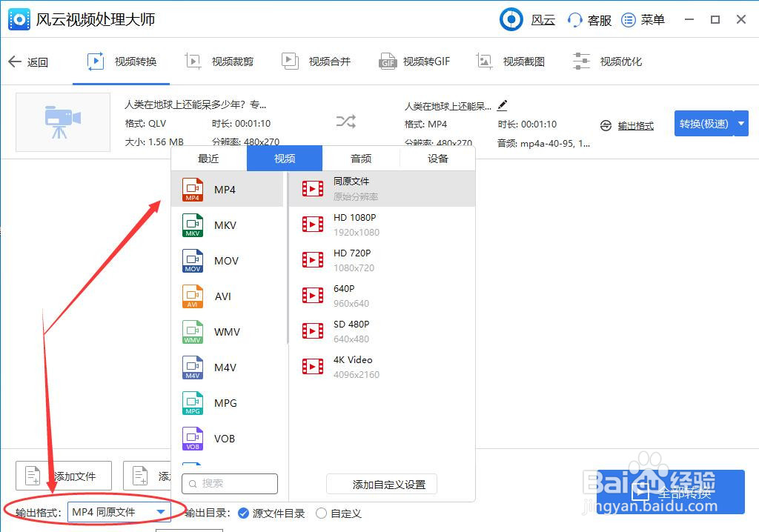
Task: Click the 输出格式 link
Action: (x=635, y=126)
